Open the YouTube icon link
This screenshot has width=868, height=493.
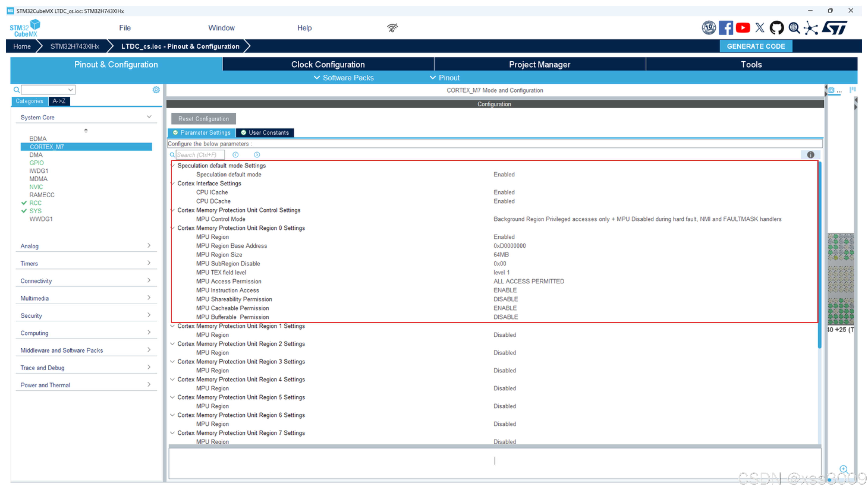pos(743,28)
